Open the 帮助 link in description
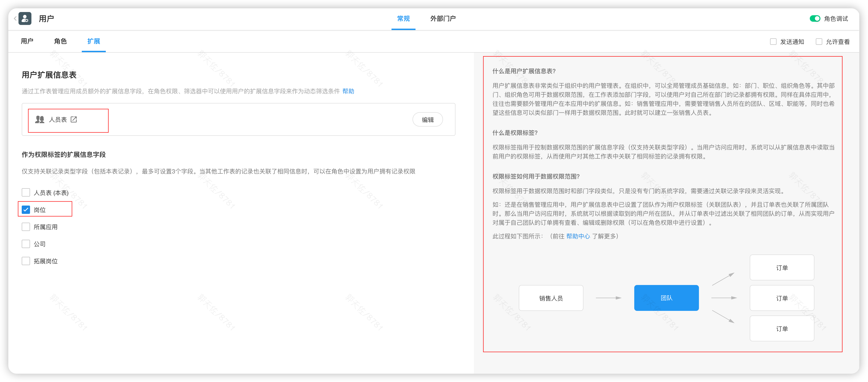Viewport: 868px width, 382px height. point(348,91)
